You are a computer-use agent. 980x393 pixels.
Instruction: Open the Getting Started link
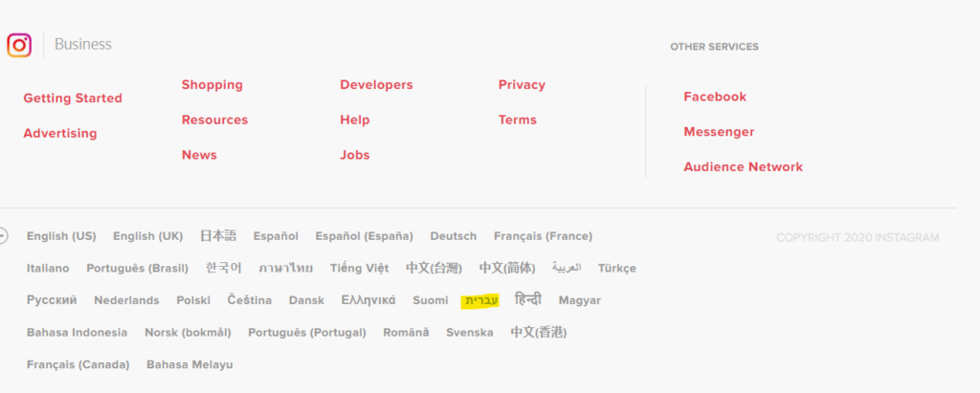point(73,98)
